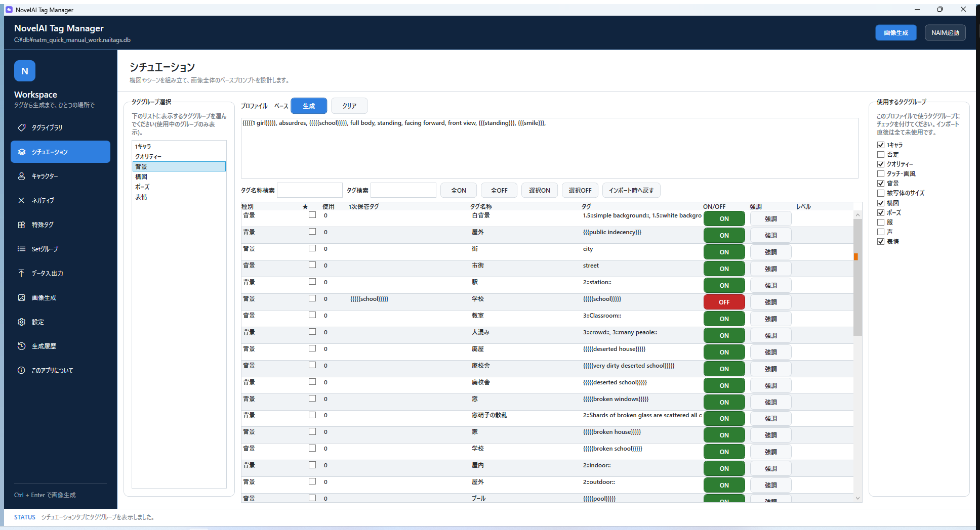
Task: Click the app icon in title bar
Action: [9, 10]
